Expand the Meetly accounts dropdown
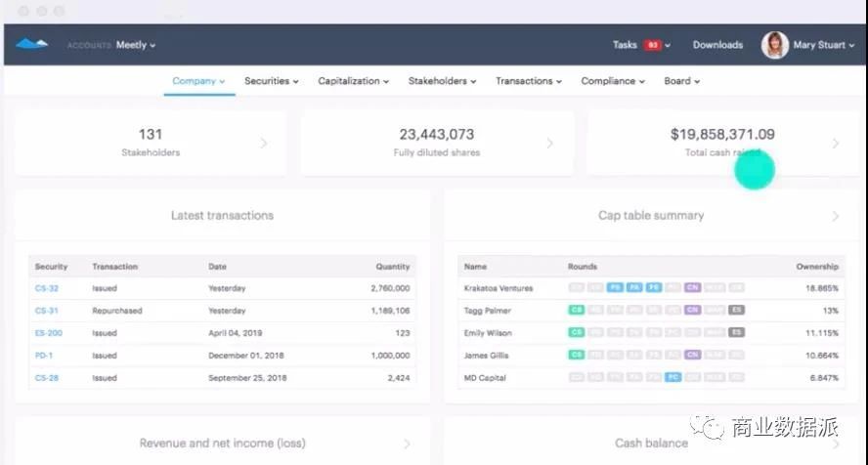This screenshot has height=465, width=868. (136, 45)
